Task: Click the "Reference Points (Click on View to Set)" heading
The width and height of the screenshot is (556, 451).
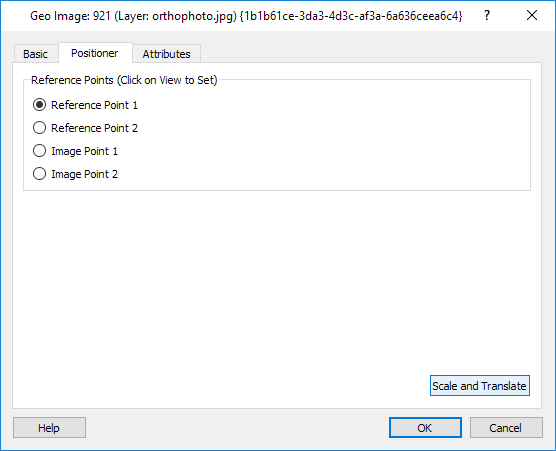Action: click(x=124, y=80)
